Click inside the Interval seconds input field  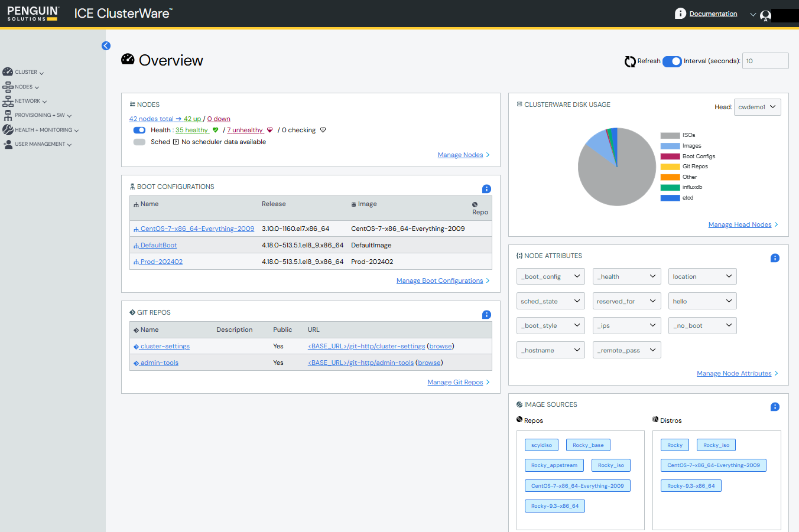(x=765, y=61)
